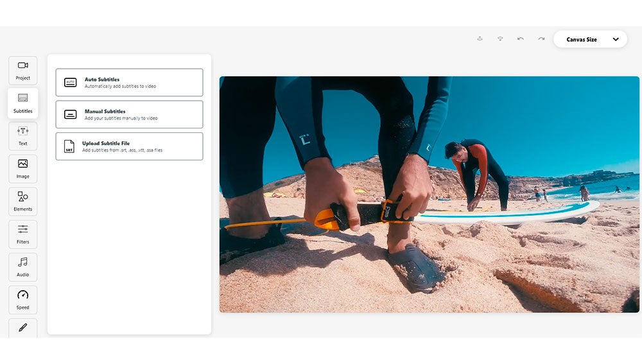Select the Draw pen tool
Image resolution: width=642 pixels, height=364 pixels.
pyautogui.click(x=23, y=328)
